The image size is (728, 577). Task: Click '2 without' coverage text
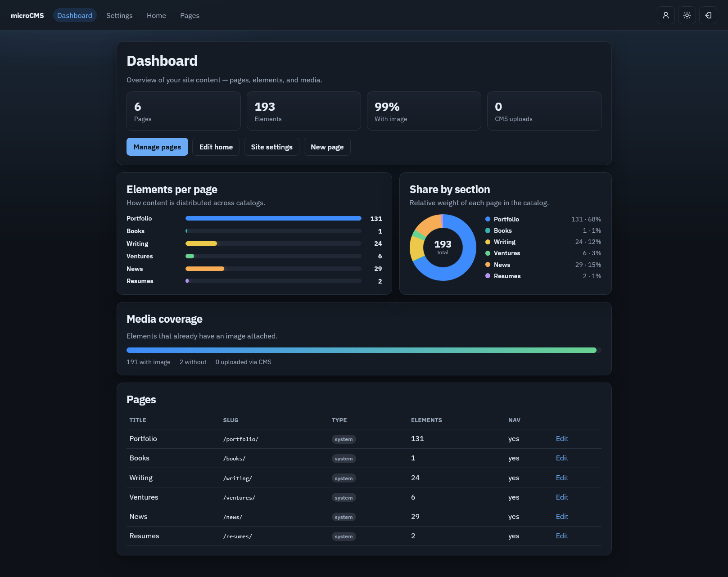[x=193, y=362]
